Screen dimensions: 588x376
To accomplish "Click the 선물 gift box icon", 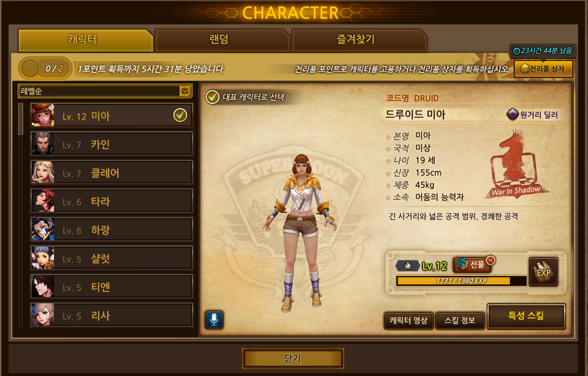I will coord(461,265).
